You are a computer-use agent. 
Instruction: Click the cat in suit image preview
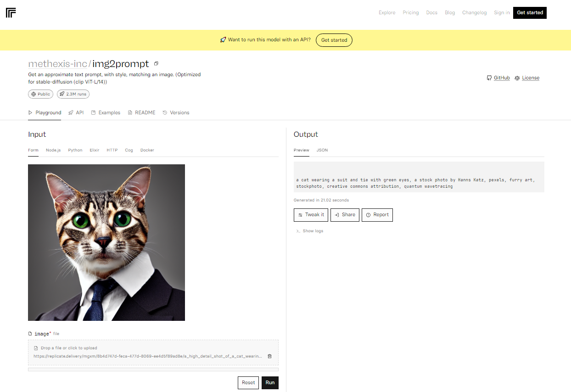[106, 242]
